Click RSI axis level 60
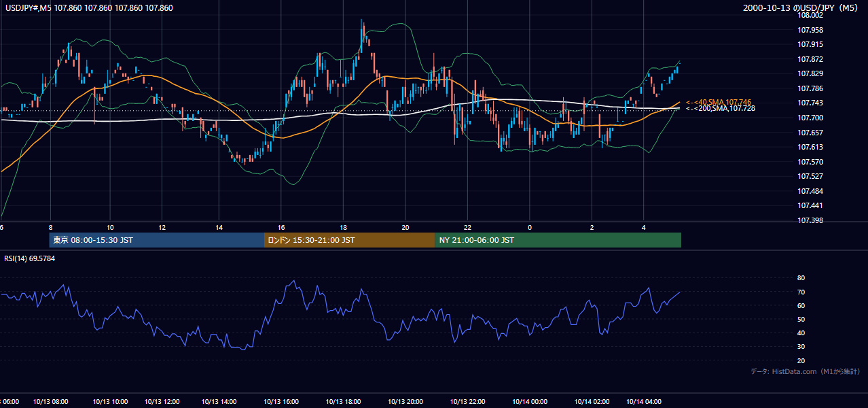This screenshot has width=868, height=408. 801,305
